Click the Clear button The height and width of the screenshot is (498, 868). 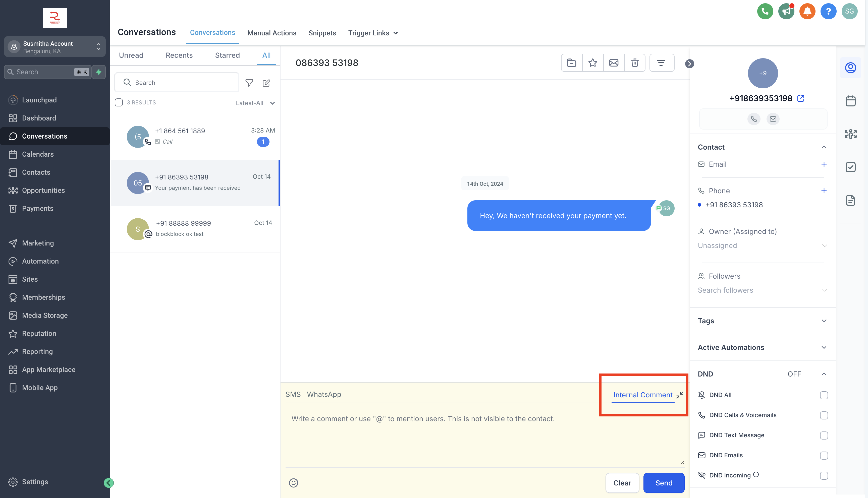(622, 483)
